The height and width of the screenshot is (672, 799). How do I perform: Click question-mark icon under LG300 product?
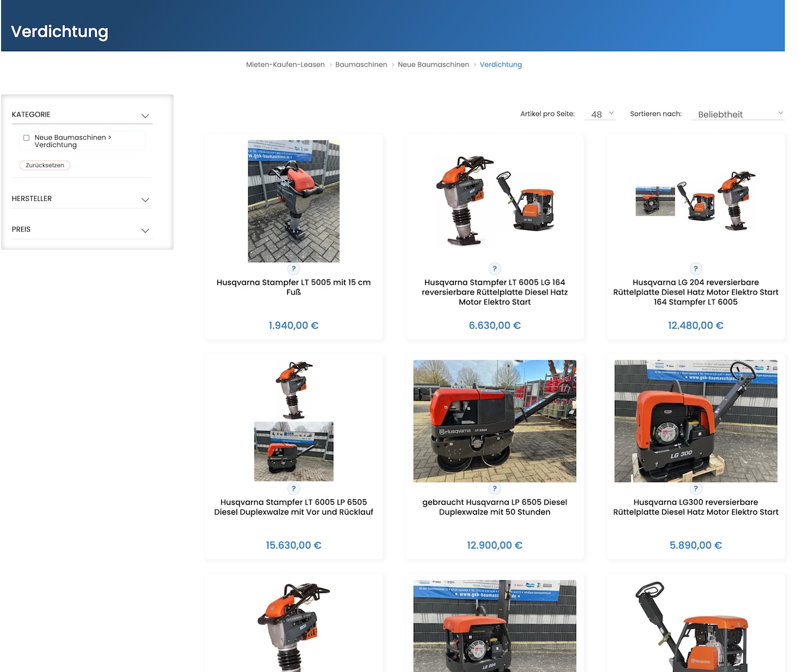pyautogui.click(x=695, y=489)
